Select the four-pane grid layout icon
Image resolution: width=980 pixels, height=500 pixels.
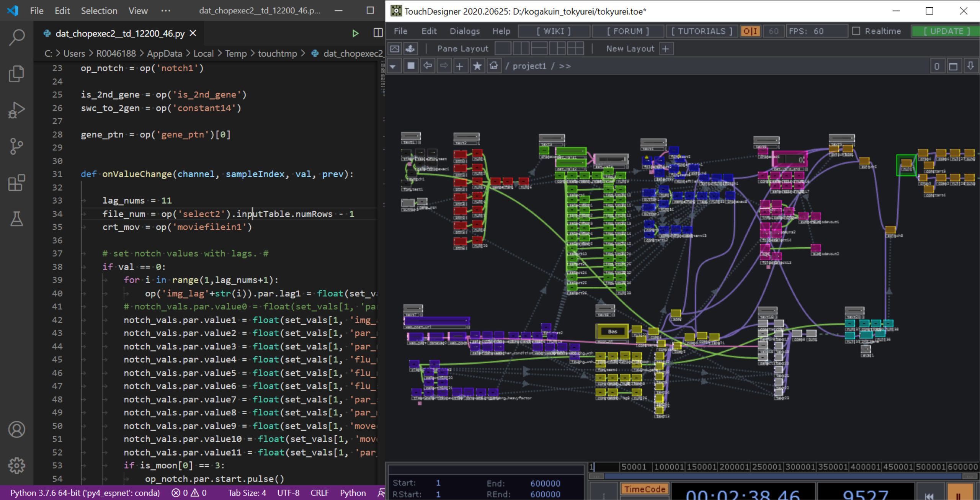coord(575,49)
